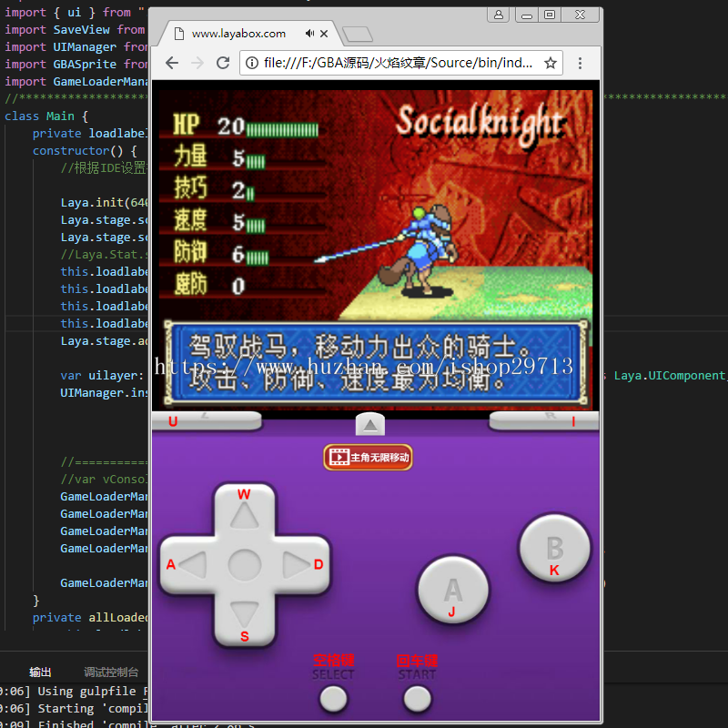Click 'Starting compil' output log line

(x=74, y=709)
